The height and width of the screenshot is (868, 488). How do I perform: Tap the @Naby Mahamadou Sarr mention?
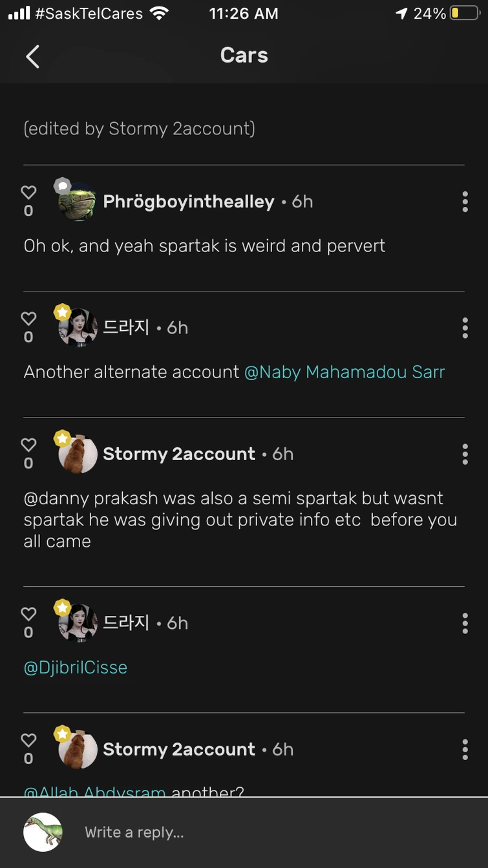345,372
